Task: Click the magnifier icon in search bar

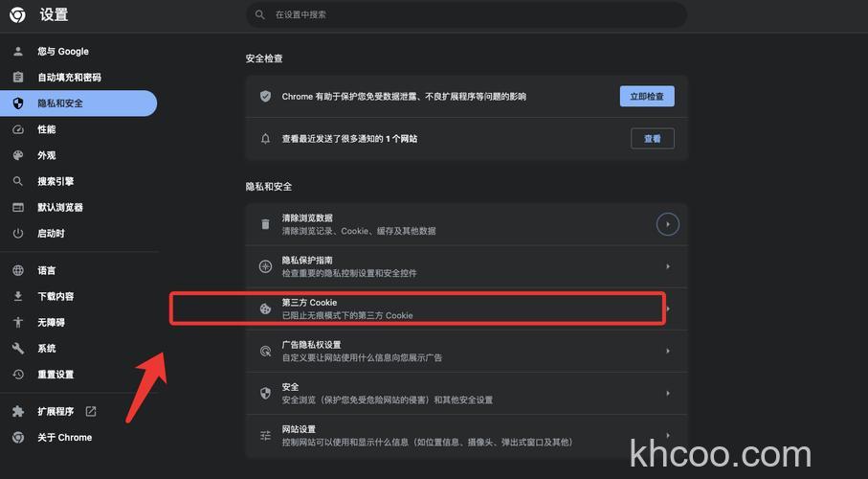Action: click(x=259, y=15)
